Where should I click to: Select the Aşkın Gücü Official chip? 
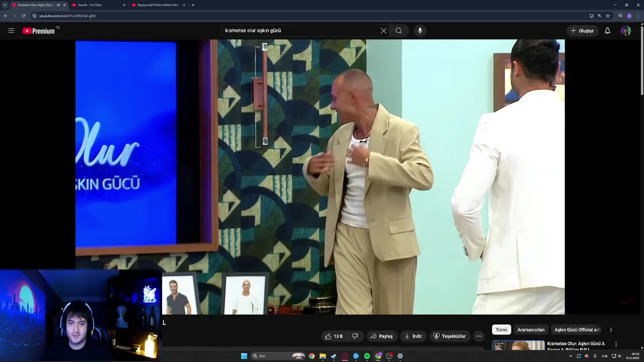(577, 330)
